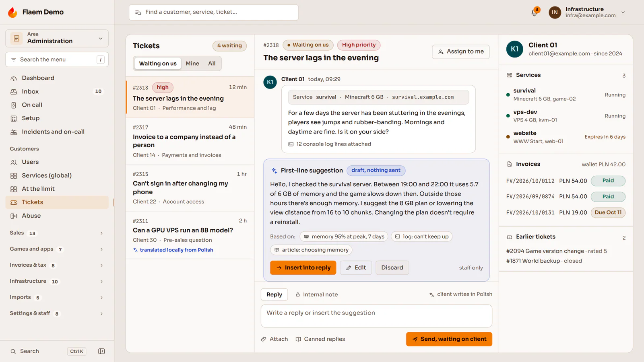
Task: Switch to the Internal note tab
Action: [x=317, y=294]
